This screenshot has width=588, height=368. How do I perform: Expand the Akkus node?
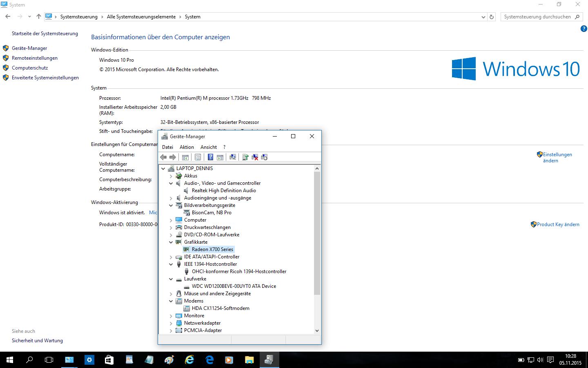click(171, 176)
